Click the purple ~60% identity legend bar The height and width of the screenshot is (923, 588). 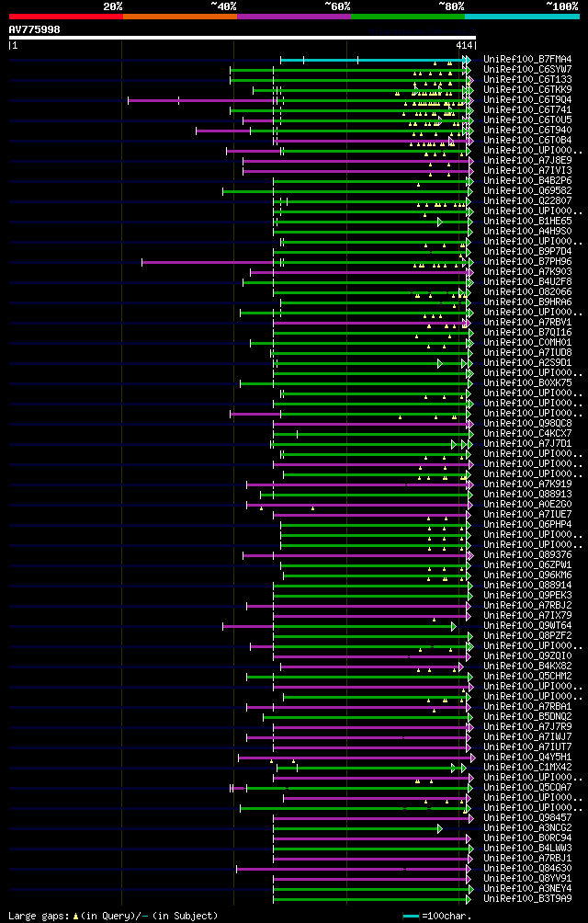pos(294,17)
